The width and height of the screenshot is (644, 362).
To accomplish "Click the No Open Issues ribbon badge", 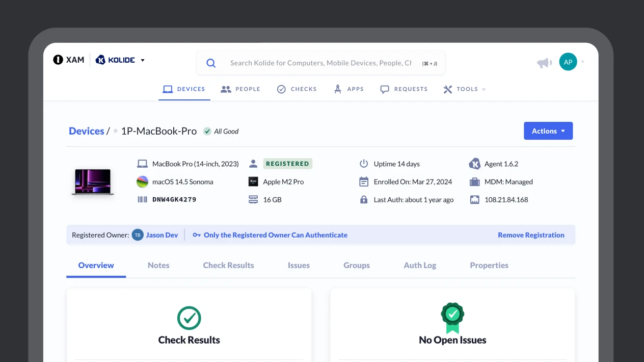I will click(452, 318).
